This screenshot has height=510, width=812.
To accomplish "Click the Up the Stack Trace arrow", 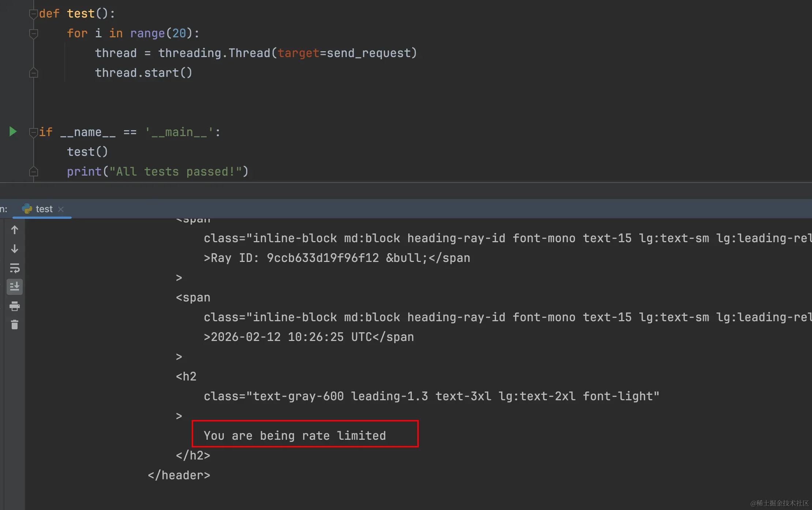I will (15, 230).
